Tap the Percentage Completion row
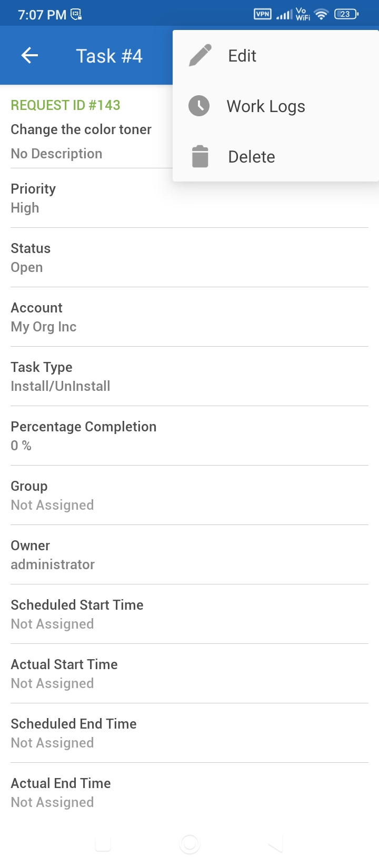This screenshot has width=379, height=868. coord(189,436)
